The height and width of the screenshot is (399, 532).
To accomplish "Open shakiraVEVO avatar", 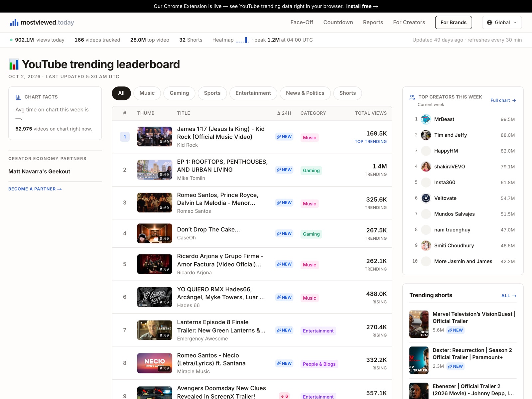I will click(x=426, y=167).
